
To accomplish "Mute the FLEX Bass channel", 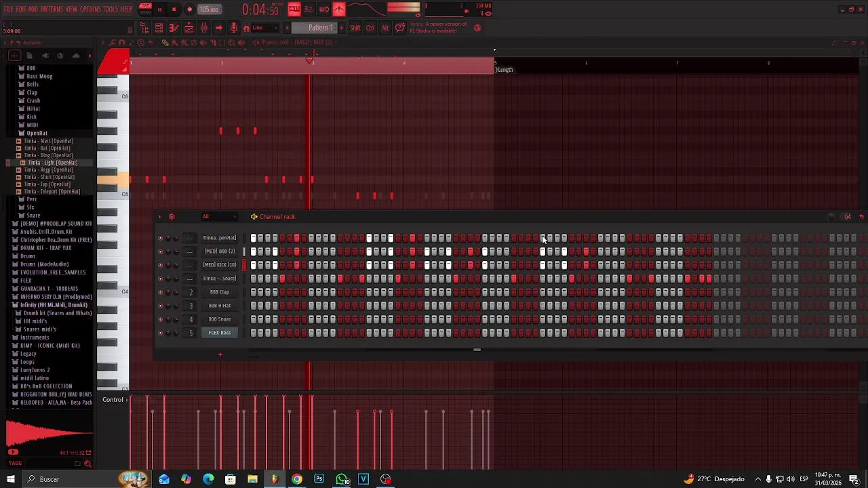I will pos(161,333).
